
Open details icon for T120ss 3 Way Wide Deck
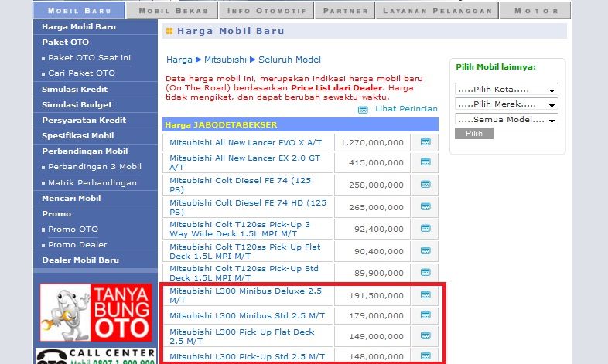(x=425, y=229)
